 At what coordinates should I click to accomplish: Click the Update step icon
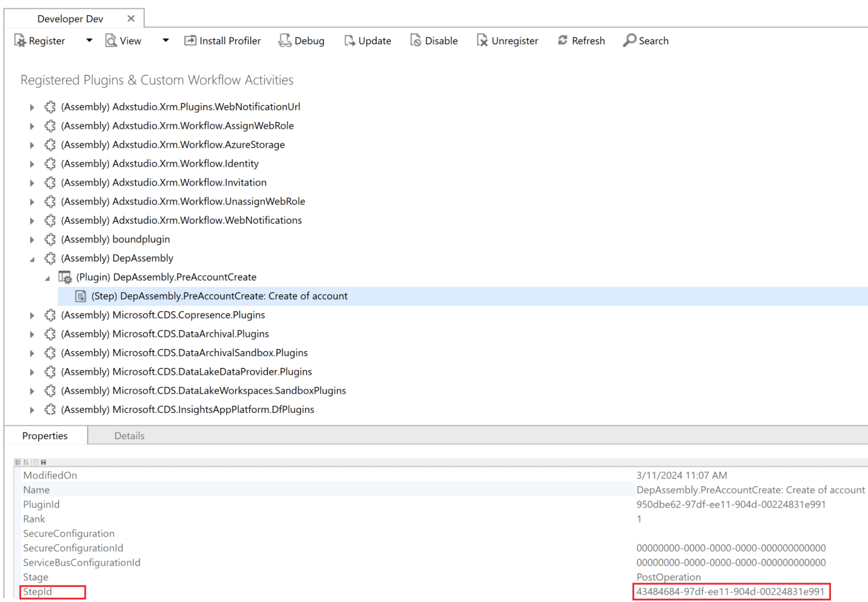coord(349,41)
